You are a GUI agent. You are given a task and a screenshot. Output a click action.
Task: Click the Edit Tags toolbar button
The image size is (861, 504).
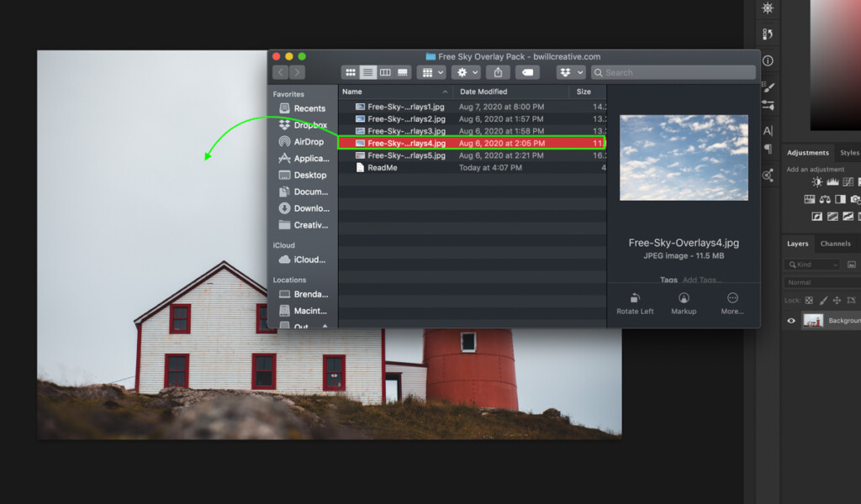527,73
